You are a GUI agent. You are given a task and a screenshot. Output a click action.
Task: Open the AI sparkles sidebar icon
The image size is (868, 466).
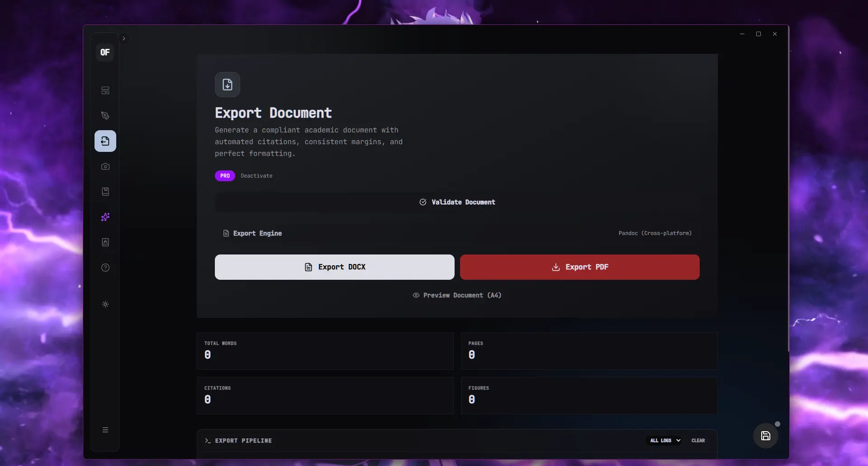(105, 217)
